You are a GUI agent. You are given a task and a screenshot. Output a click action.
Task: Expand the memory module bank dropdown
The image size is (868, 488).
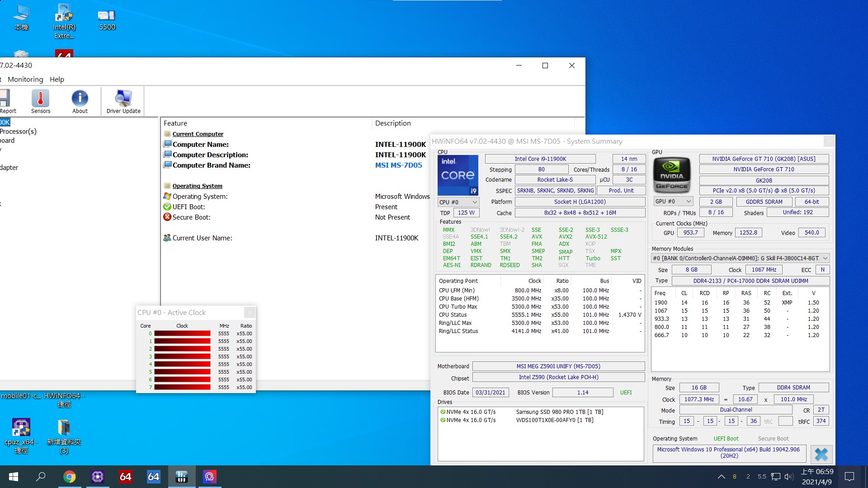point(740,258)
